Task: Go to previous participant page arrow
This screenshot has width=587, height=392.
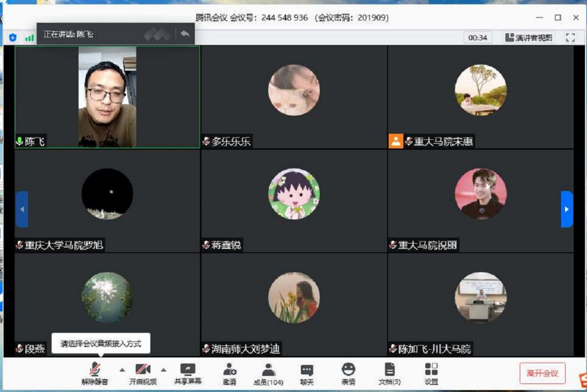Action: (x=22, y=209)
